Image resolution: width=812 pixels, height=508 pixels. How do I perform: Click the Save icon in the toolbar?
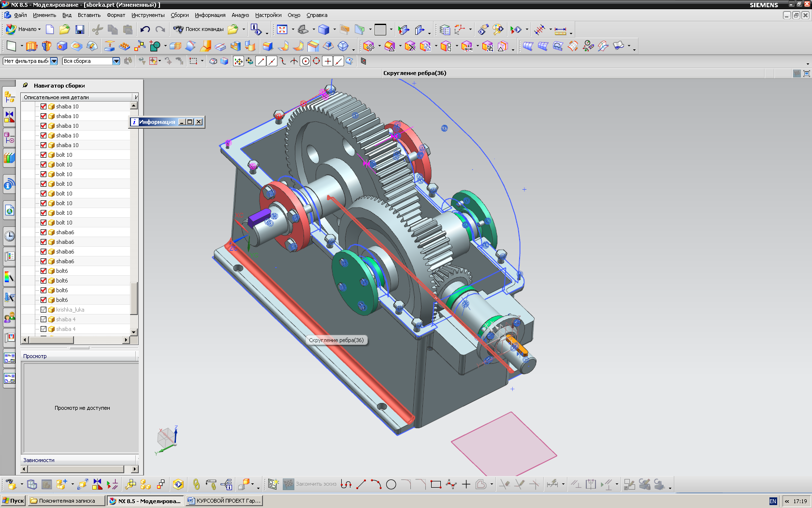point(80,30)
